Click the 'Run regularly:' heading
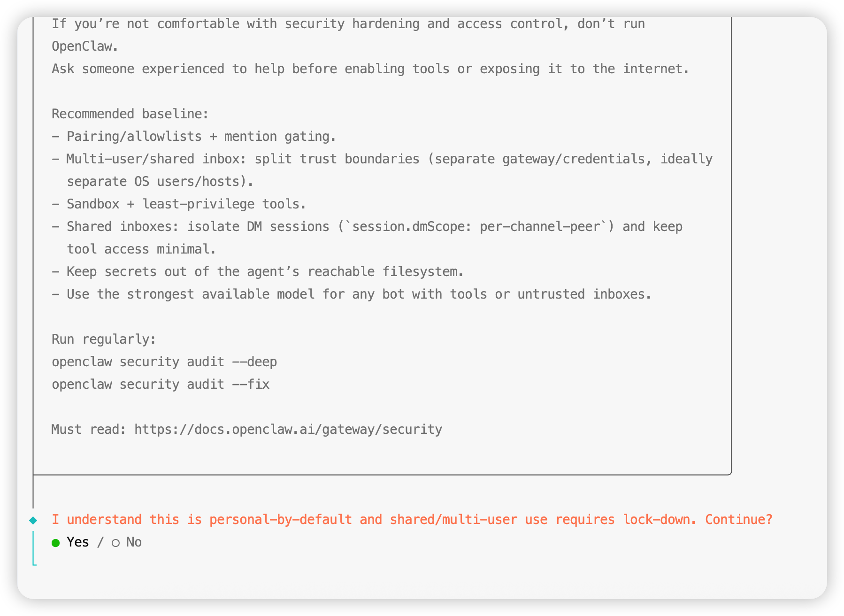This screenshot has width=844, height=616. 104,339
